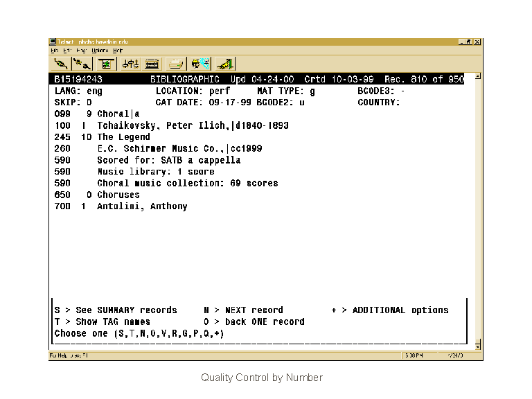Open the Edit menu

[x=67, y=51]
